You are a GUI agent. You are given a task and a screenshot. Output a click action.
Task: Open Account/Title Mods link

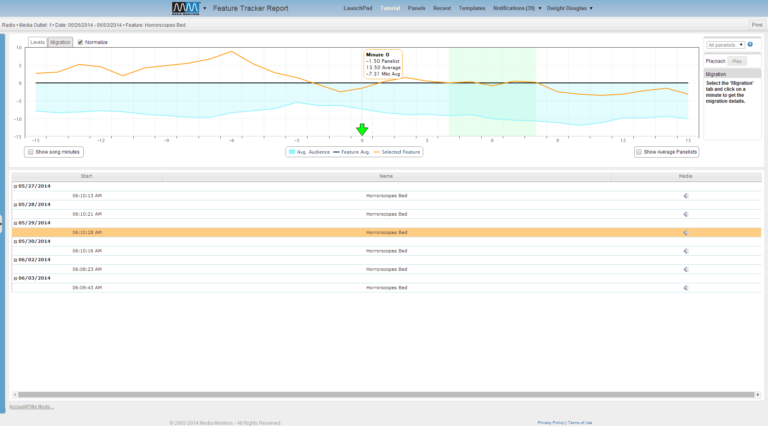(x=31, y=407)
